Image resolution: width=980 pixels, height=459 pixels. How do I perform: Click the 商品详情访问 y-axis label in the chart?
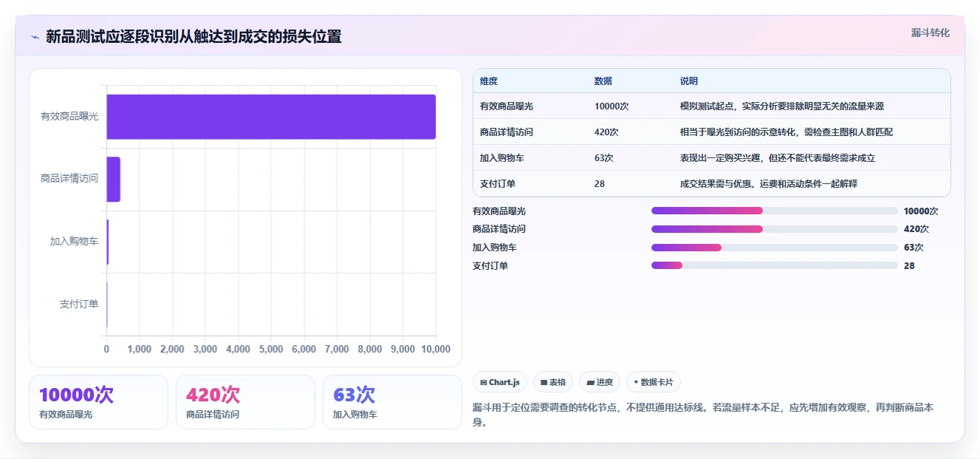pyautogui.click(x=69, y=179)
